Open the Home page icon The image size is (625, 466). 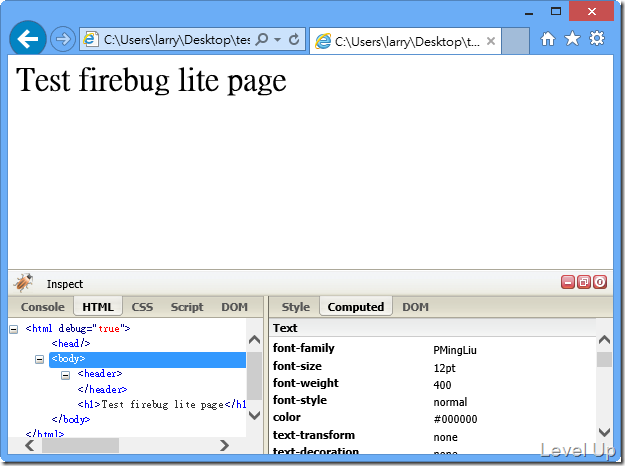pos(548,39)
